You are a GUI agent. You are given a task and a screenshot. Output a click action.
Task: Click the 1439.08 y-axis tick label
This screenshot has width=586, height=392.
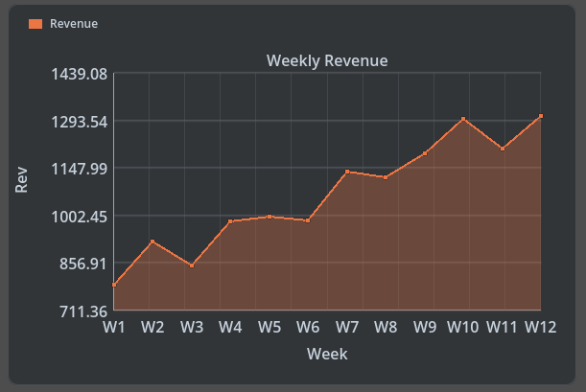coord(79,74)
